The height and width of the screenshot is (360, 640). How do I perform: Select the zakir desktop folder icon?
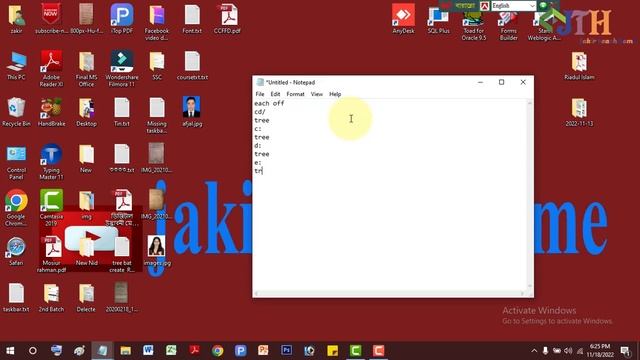pos(16,19)
